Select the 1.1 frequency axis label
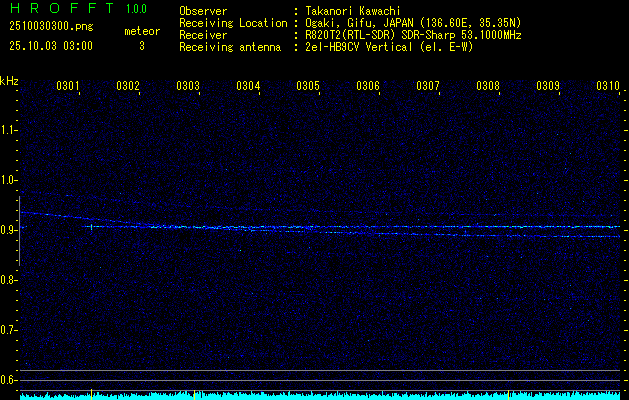 [x=9, y=130]
